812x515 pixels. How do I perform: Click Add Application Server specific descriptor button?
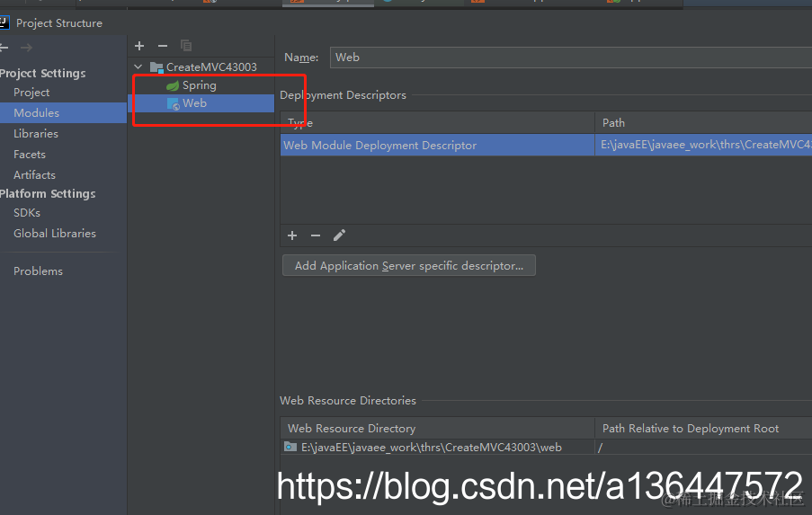click(409, 265)
